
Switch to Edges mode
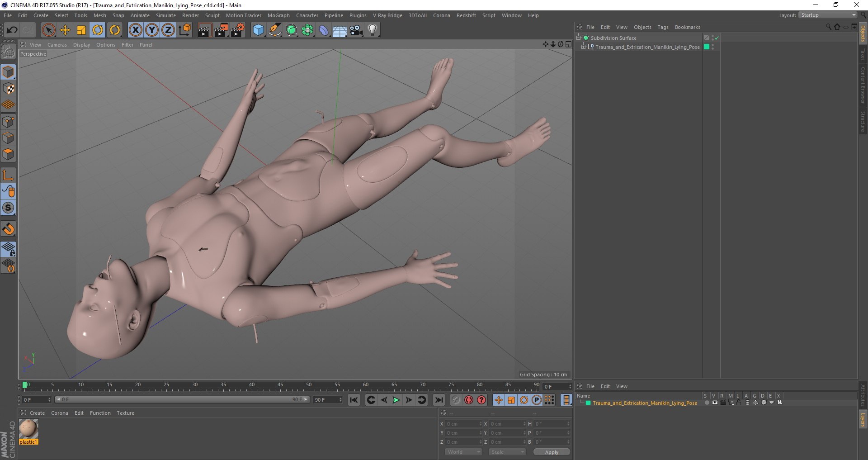coord(8,138)
